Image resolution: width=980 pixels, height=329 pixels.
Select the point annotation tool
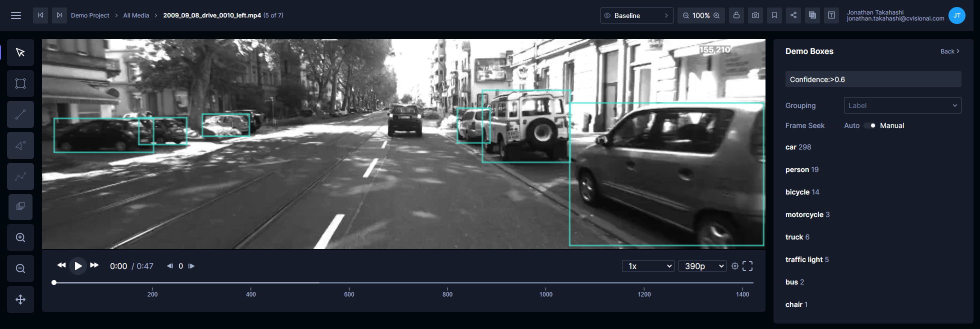pos(20,145)
